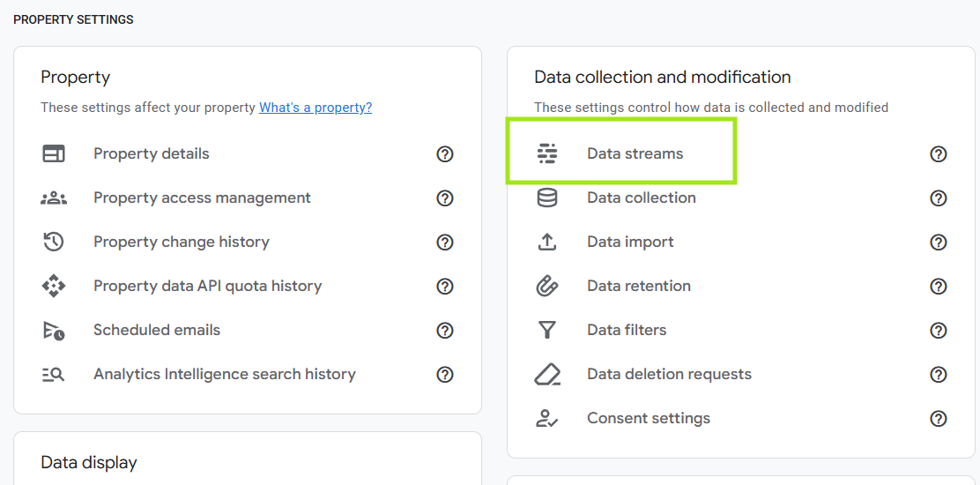Screen dimensions: 980x485
Task: Click the Data retention paperclip icon
Action: (547, 287)
